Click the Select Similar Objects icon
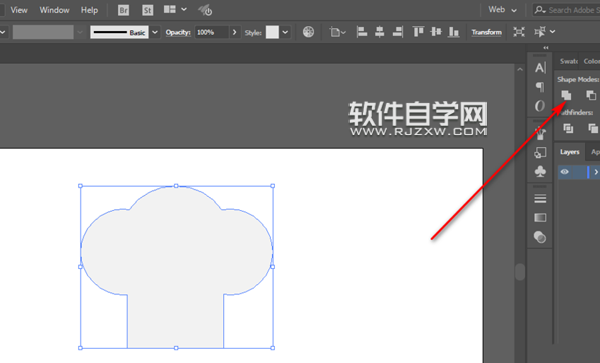Image resolution: width=600 pixels, height=363 pixels. [x=540, y=32]
